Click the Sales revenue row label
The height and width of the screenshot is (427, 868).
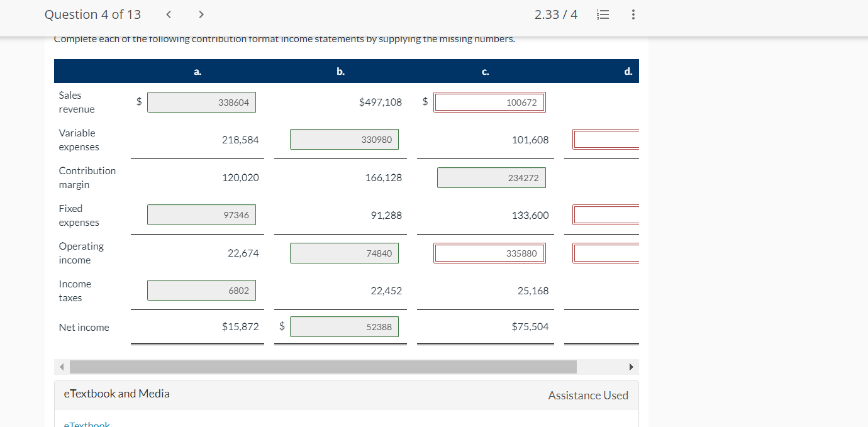(77, 103)
